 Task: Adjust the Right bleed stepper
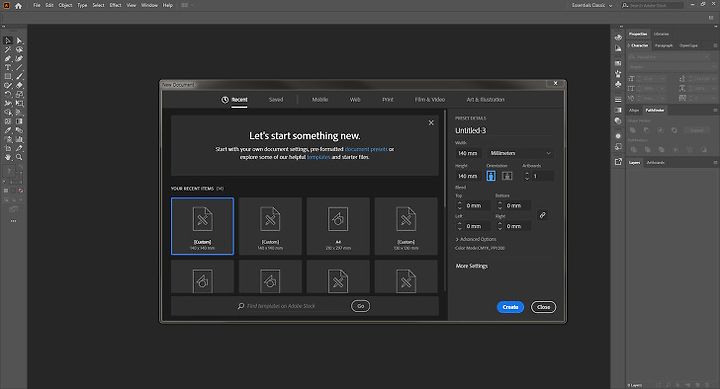(500, 226)
